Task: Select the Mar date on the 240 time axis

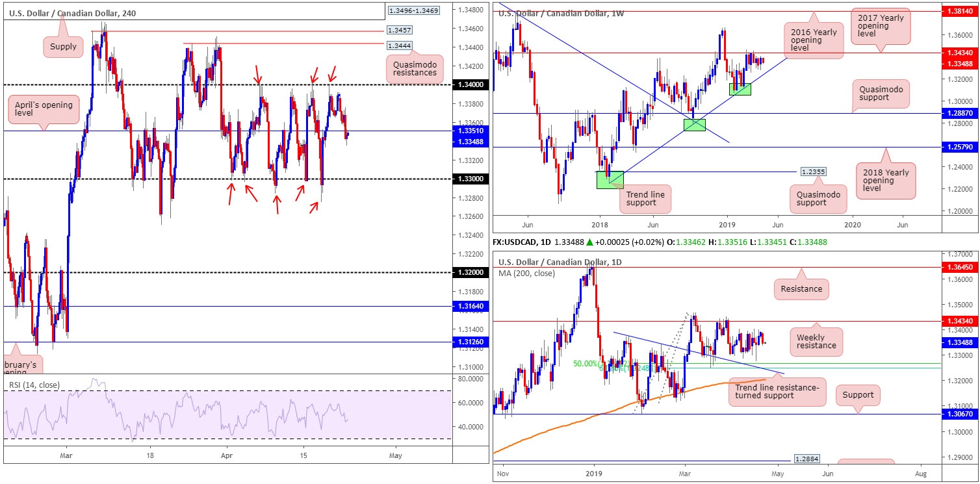Action: 65,455
